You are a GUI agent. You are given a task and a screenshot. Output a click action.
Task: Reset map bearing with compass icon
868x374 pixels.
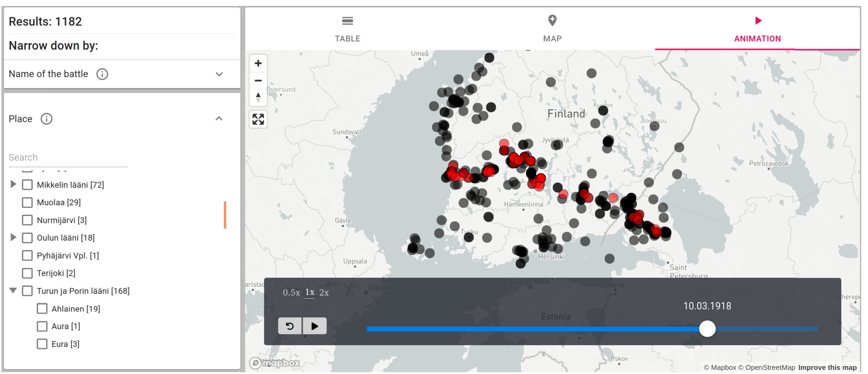(x=258, y=97)
